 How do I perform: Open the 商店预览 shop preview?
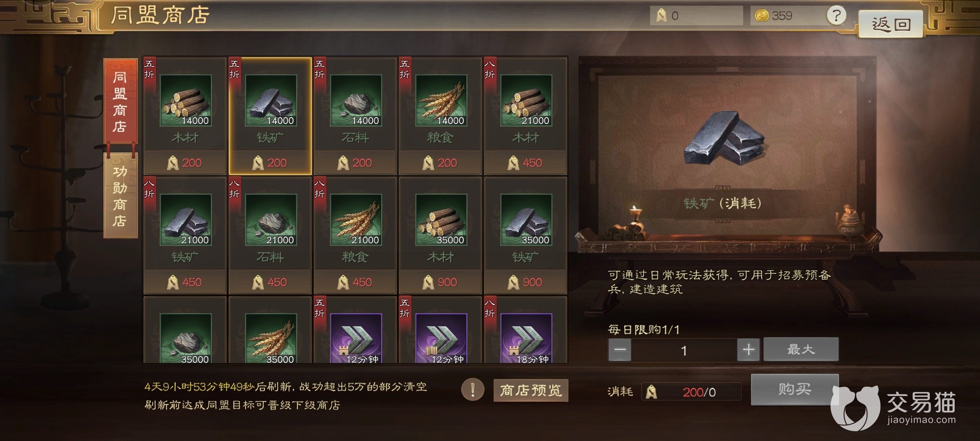pyautogui.click(x=531, y=390)
